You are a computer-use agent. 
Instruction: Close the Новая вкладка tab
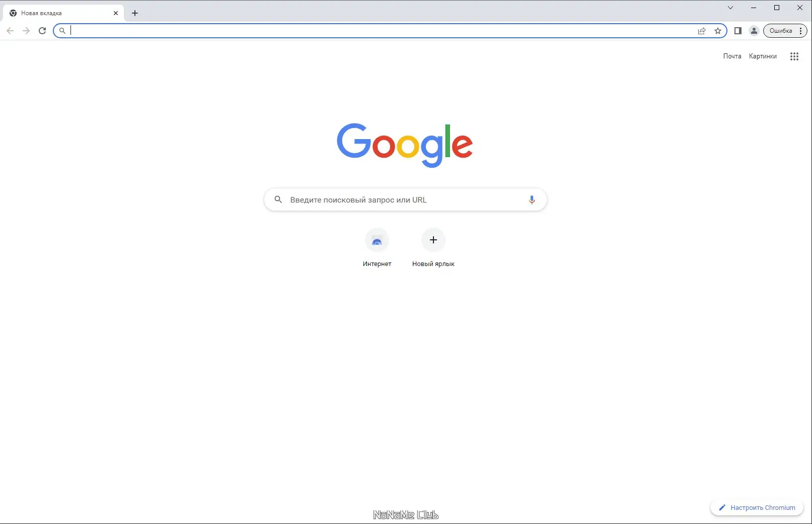pos(116,13)
